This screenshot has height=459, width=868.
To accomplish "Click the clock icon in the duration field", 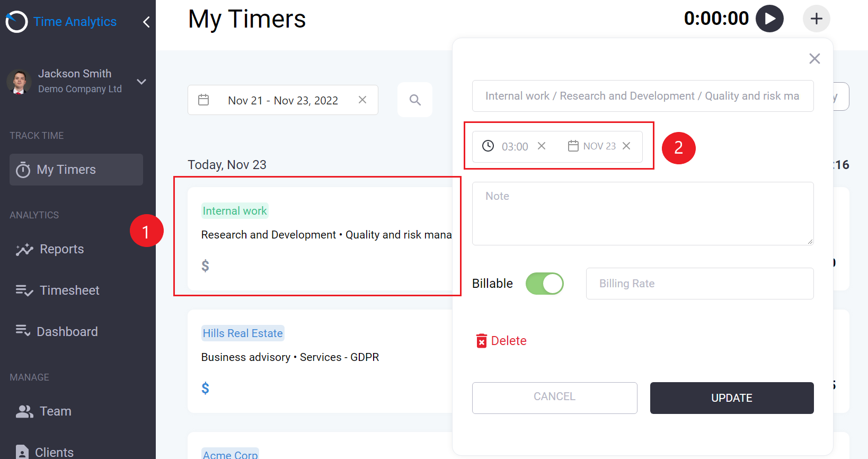I will pyautogui.click(x=488, y=146).
